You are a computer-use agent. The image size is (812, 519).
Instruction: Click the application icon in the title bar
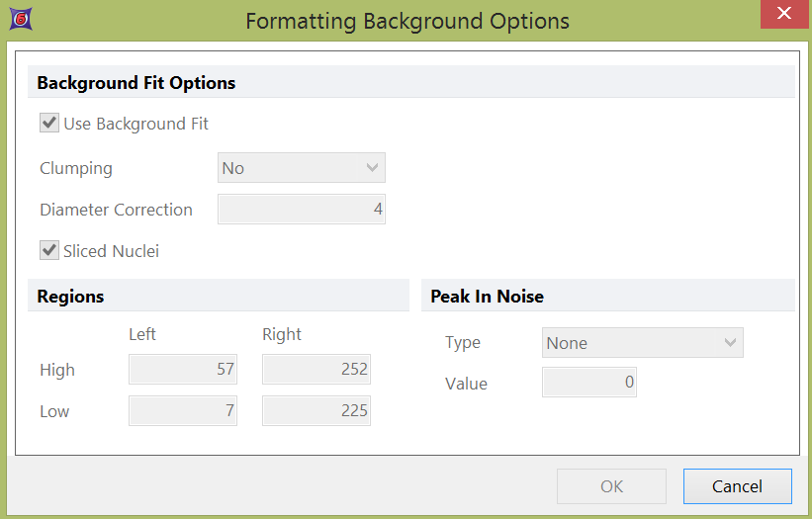point(18,19)
